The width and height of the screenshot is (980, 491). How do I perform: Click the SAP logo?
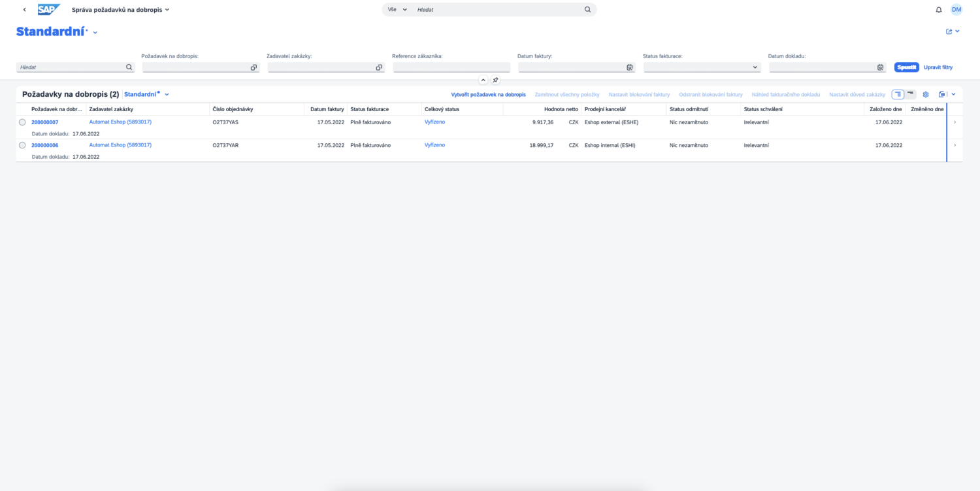[x=48, y=10]
